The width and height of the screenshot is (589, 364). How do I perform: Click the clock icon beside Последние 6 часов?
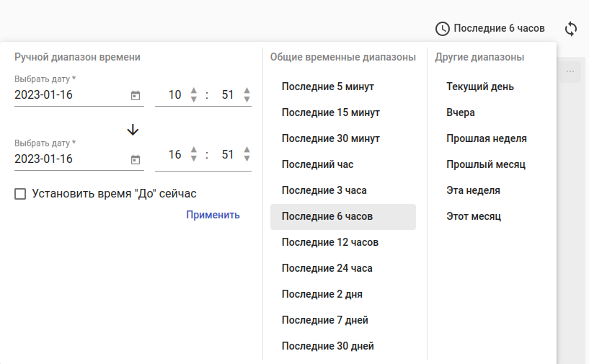[x=442, y=29]
